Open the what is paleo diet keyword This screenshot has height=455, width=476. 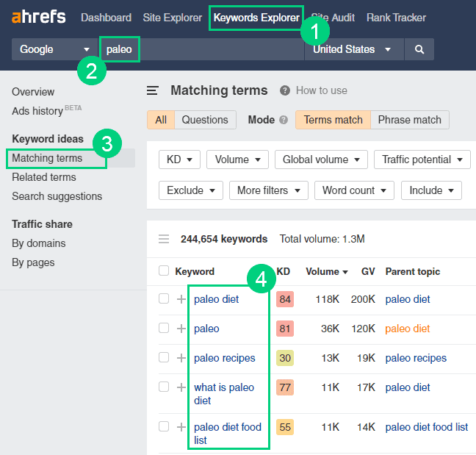tap(224, 394)
